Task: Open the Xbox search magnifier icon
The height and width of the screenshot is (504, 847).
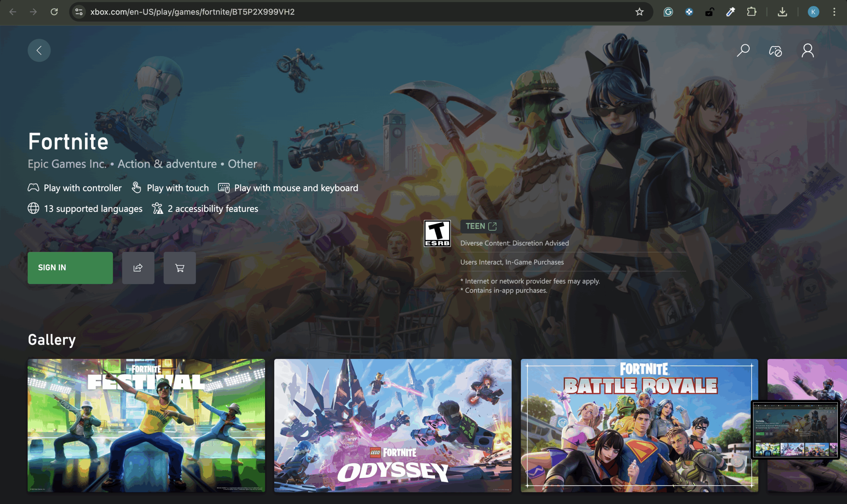Action: click(743, 51)
